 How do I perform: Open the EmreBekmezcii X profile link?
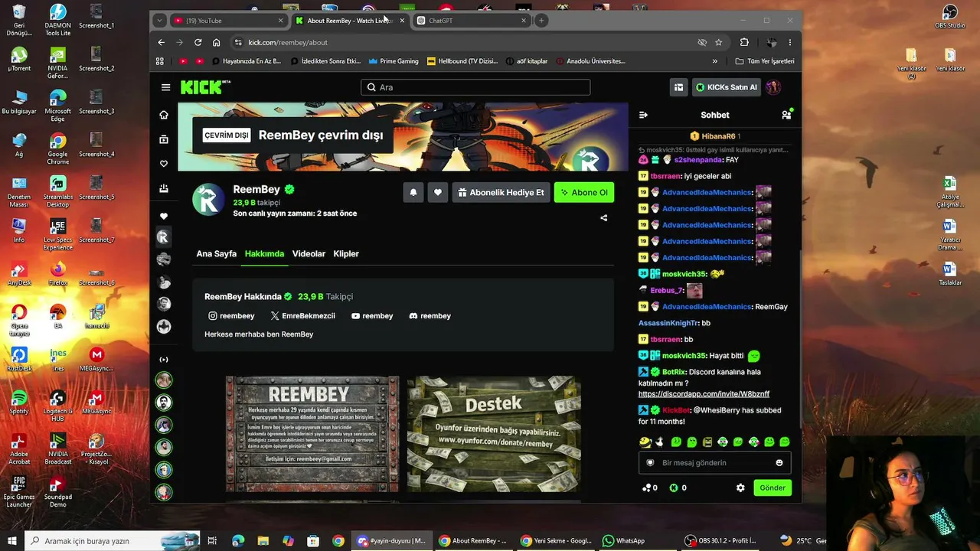click(x=302, y=316)
